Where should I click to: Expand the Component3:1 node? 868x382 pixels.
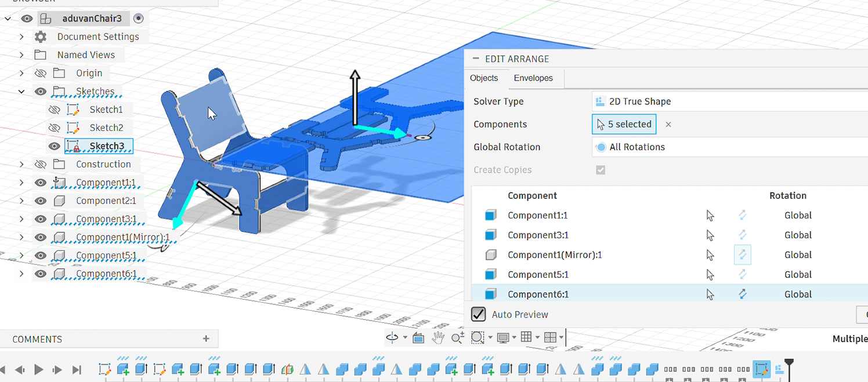pyautogui.click(x=21, y=219)
